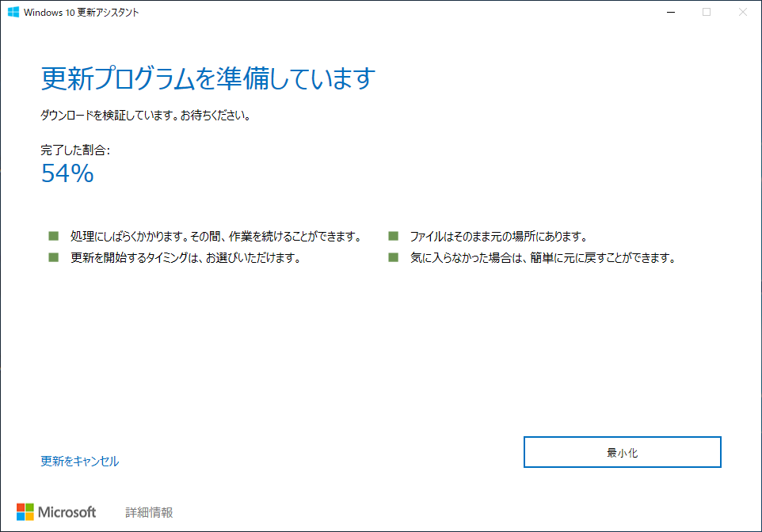Click the 更新をキャンセル link
This screenshot has height=532, width=762.
(x=80, y=461)
